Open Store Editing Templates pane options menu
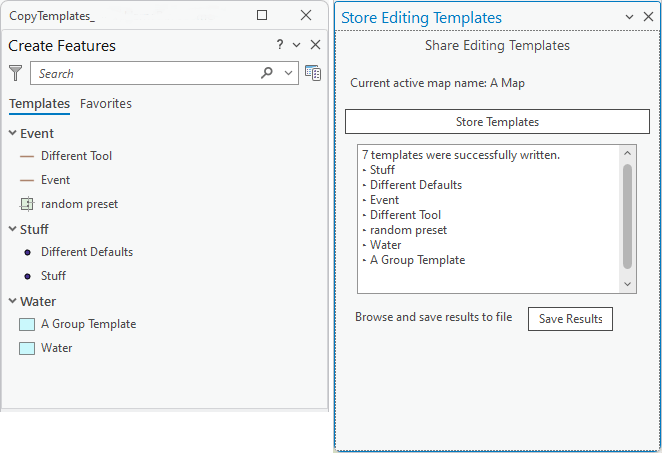This screenshot has width=668, height=453. [x=629, y=18]
